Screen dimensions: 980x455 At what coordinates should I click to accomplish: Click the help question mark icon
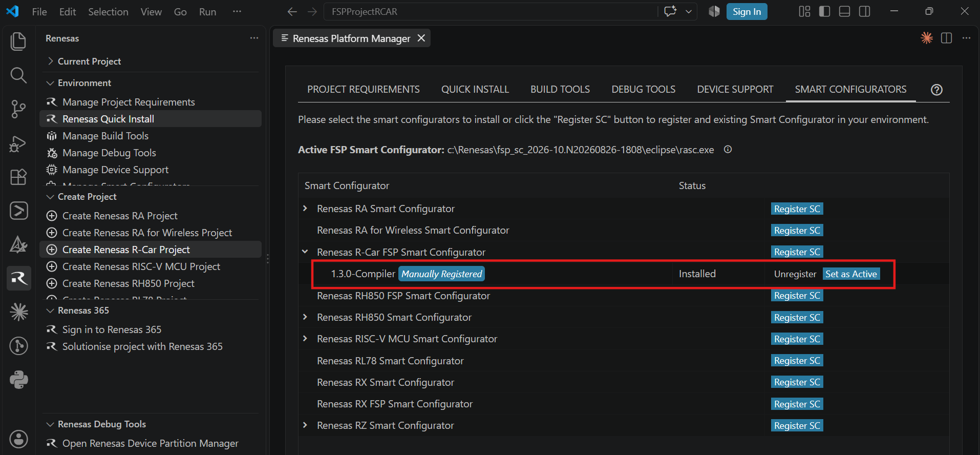pyautogui.click(x=936, y=90)
